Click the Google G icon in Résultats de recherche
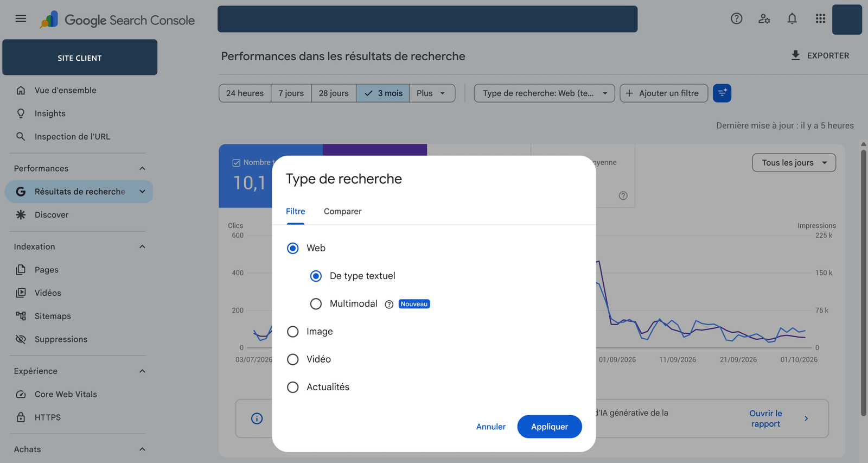This screenshot has width=868, height=463. tap(21, 192)
